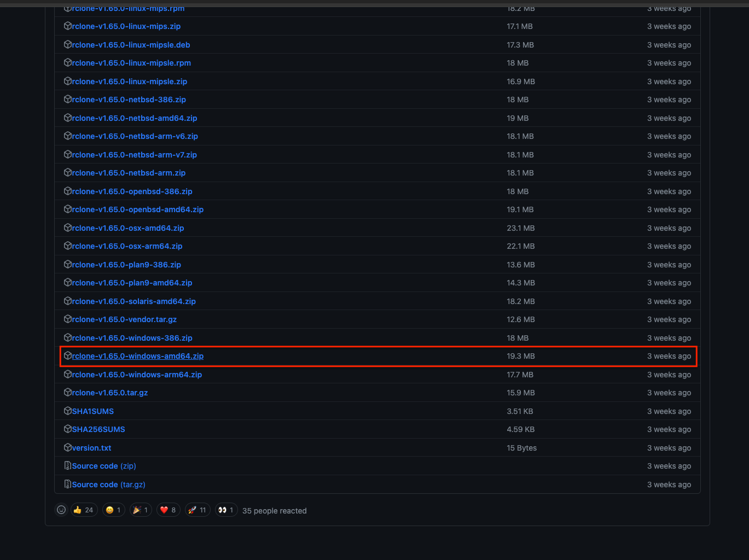Screen dimensions: 749x560
Task: Open rclone-v1.65.0-linux-mipsle.rpm link
Action: tap(131, 63)
